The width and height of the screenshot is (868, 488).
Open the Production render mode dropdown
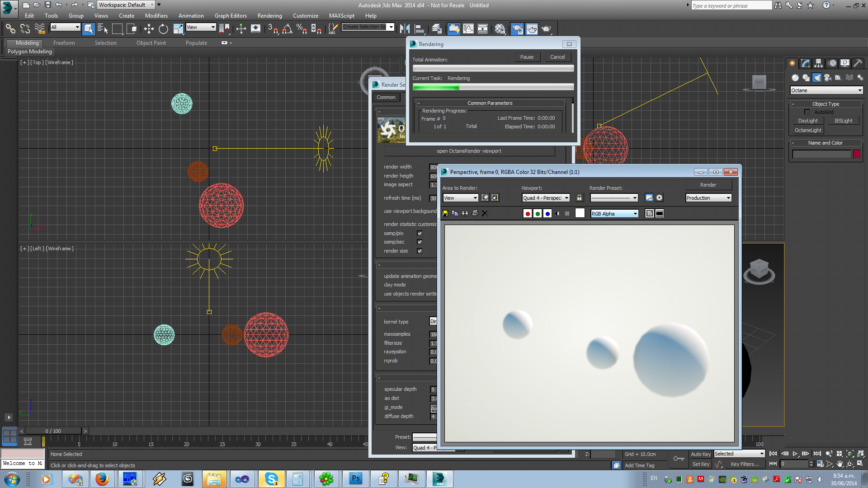pos(708,198)
